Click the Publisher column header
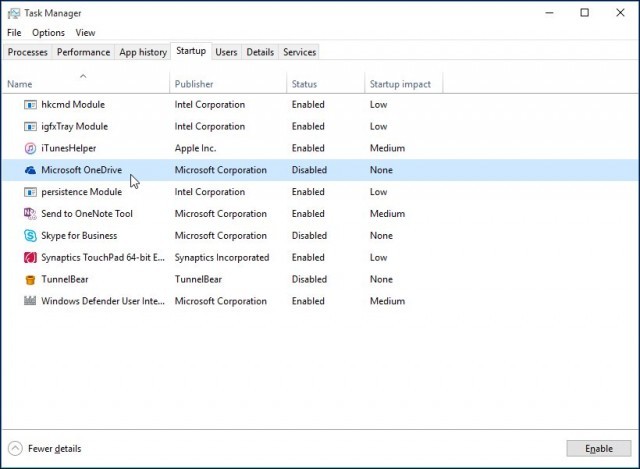Image resolution: width=640 pixels, height=469 pixels. [194, 84]
